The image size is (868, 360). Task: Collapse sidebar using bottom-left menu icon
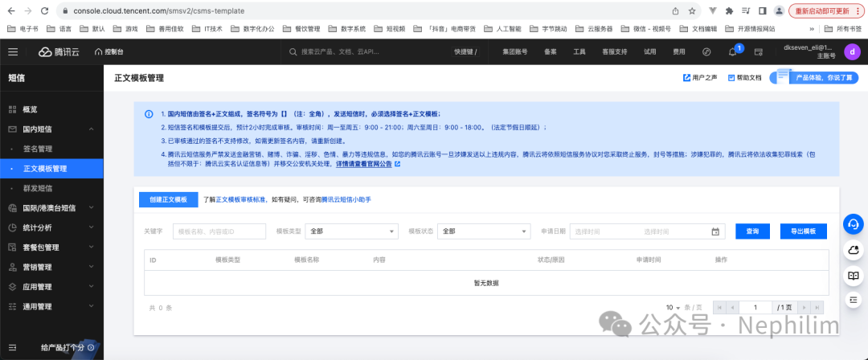[12, 348]
